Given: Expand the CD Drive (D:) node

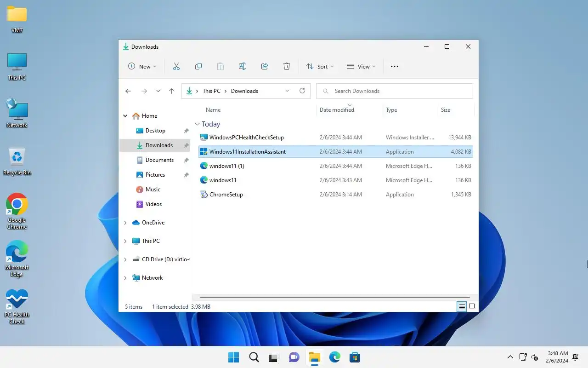Looking at the screenshot, I should click(125, 259).
